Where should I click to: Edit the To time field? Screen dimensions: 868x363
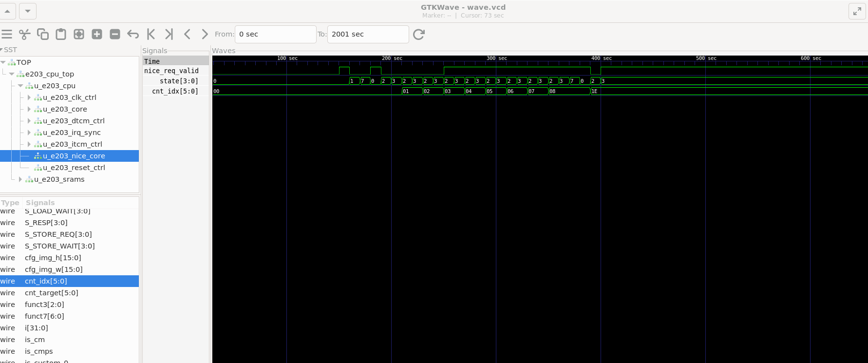tap(368, 34)
